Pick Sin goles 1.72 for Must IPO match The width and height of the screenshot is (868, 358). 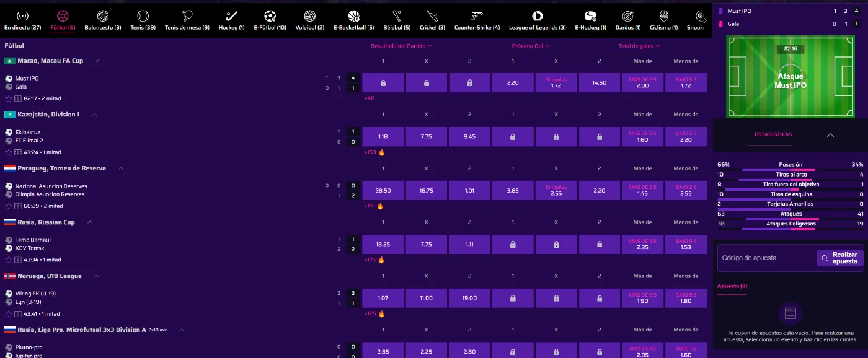tap(556, 82)
